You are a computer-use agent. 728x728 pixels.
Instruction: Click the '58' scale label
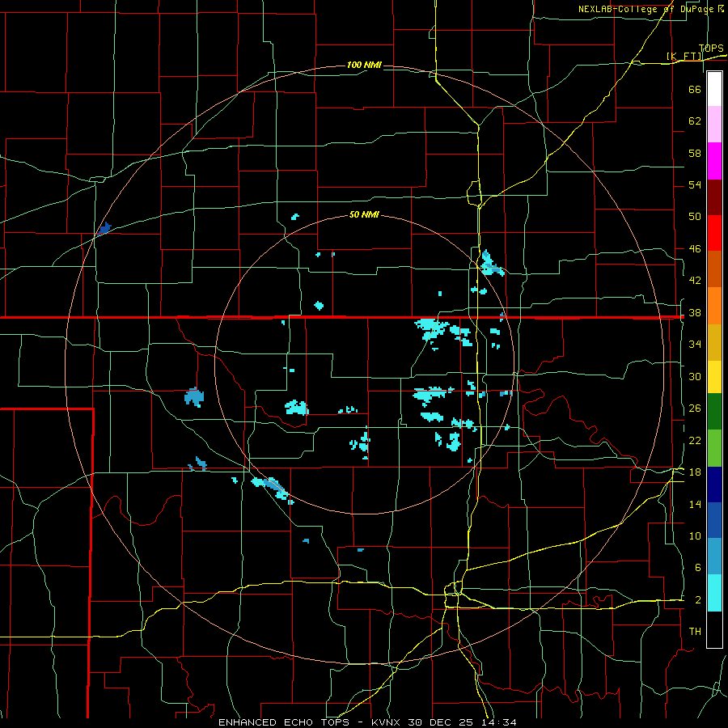tap(695, 153)
